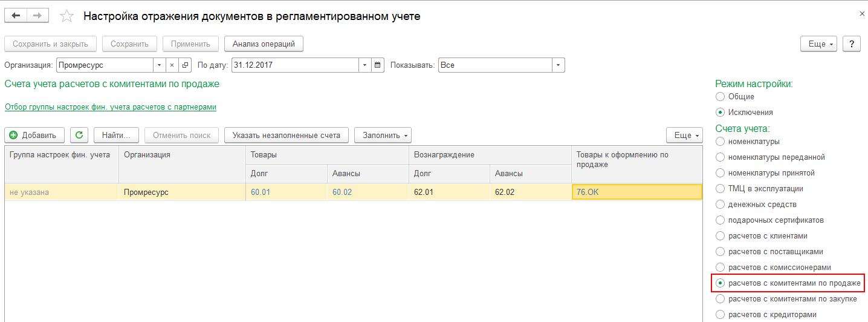Click the Показывать field showing Все
This screenshot has width=868, height=322.
point(495,65)
